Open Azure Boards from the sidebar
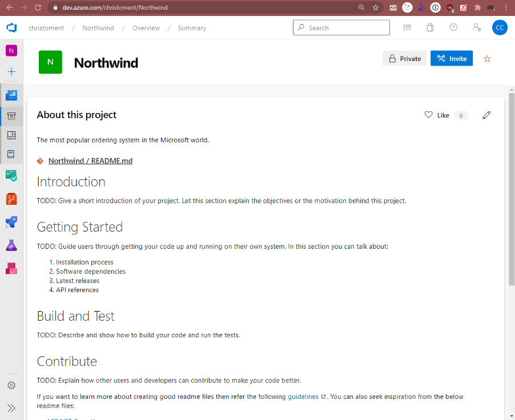The height and width of the screenshot is (420, 515). [x=11, y=175]
